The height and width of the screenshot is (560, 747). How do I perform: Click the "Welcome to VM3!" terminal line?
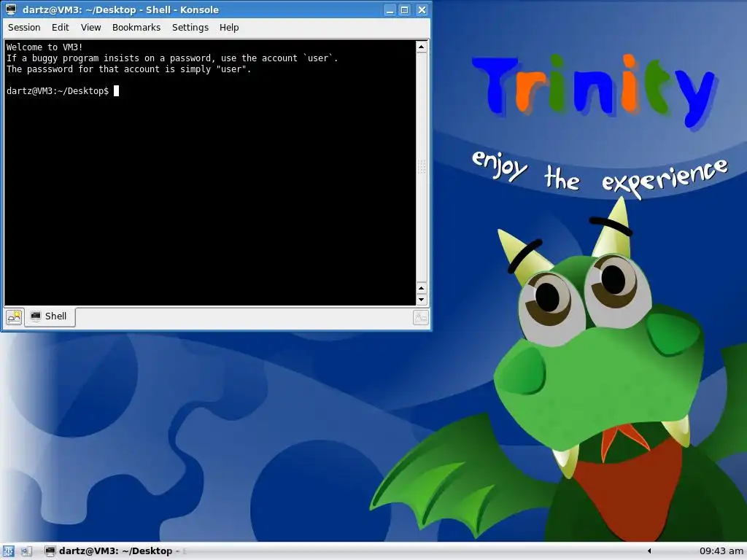point(44,47)
